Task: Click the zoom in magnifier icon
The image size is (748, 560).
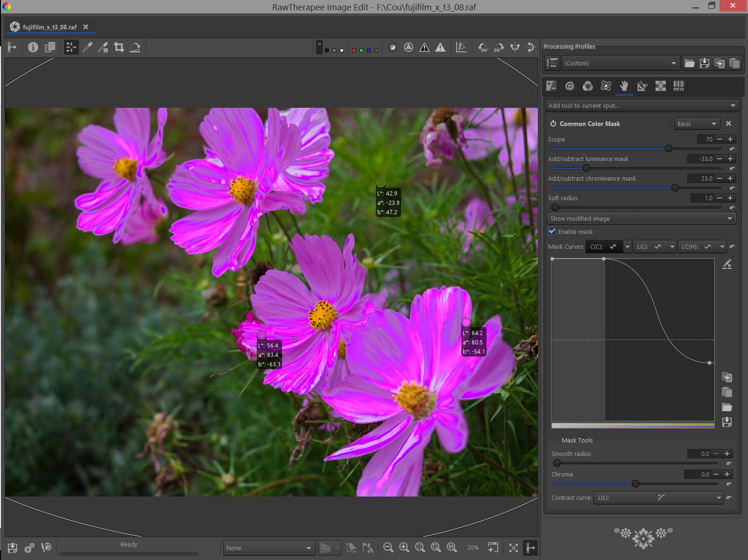Action: click(x=404, y=548)
